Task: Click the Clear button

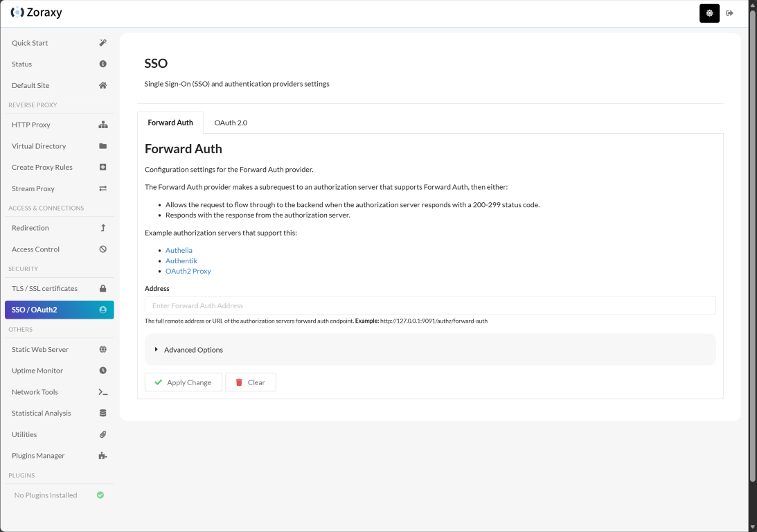Action: (251, 382)
